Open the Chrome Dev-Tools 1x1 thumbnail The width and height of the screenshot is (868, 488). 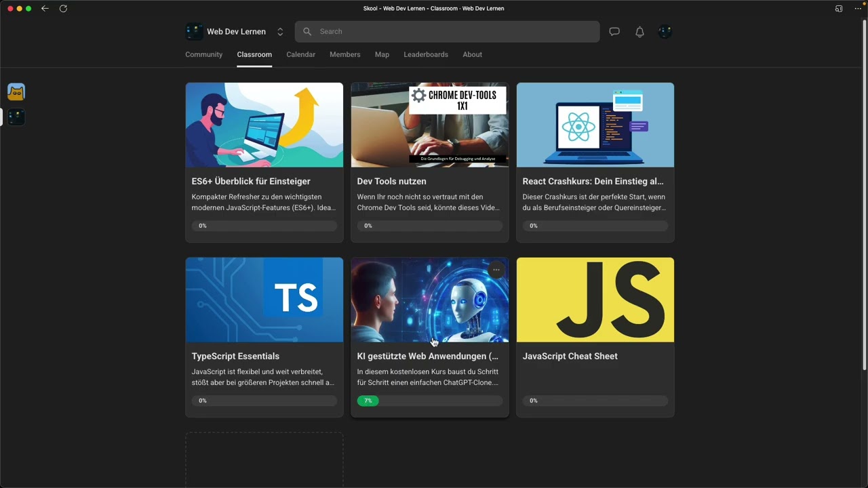coord(430,125)
